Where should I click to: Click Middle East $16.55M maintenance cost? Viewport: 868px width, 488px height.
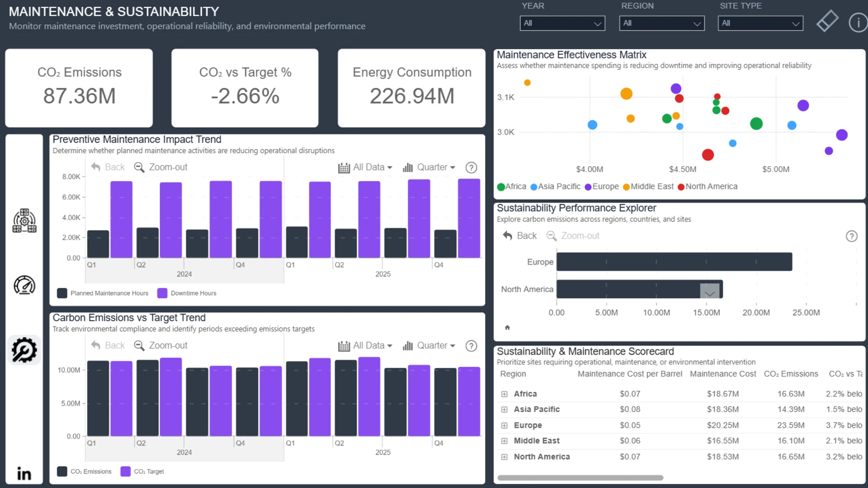pos(723,441)
